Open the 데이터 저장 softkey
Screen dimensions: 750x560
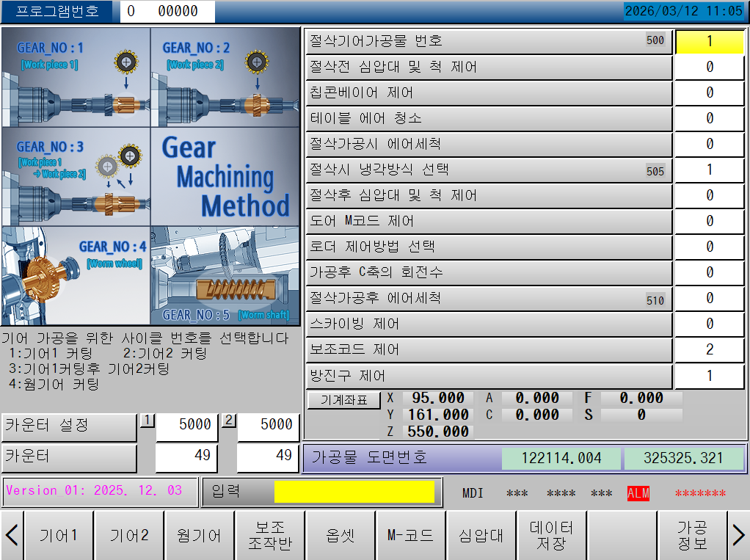551,535
